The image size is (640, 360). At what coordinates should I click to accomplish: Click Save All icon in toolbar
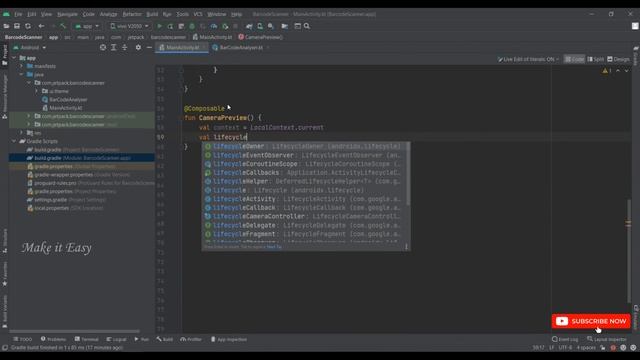[x=17, y=26]
